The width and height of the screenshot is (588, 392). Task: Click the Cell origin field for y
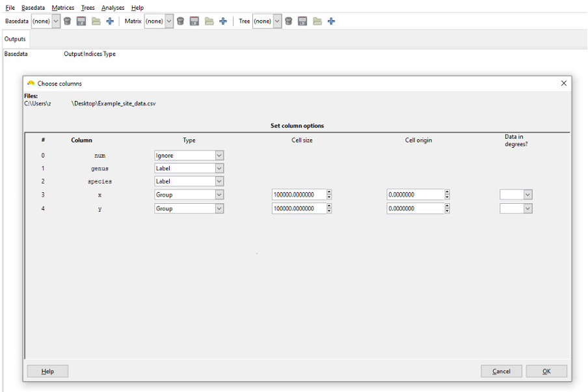(415, 208)
